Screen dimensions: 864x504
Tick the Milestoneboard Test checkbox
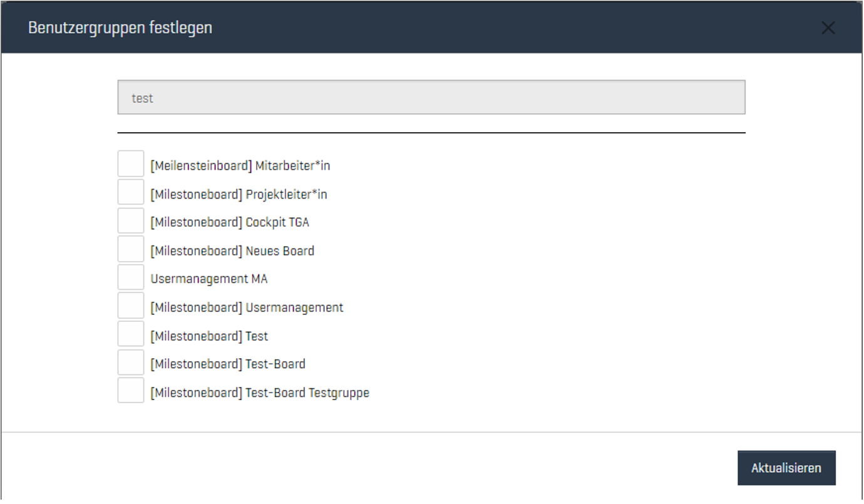pyautogui.click(x=131, y=334)
